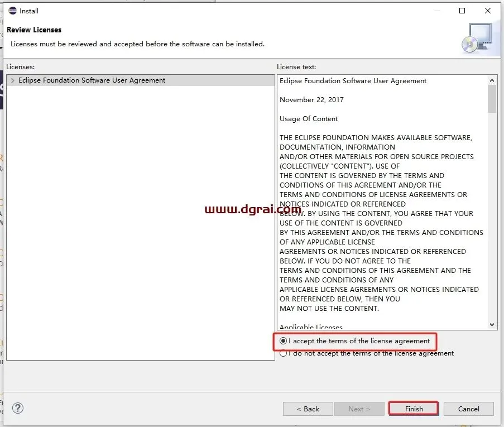Click the Finish button

[414, 409]
